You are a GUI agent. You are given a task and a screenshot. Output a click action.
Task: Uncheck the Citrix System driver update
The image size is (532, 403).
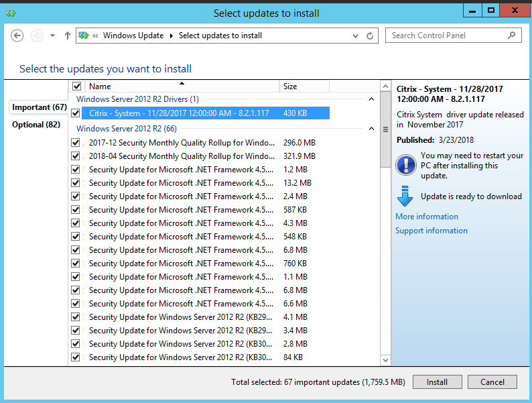75,113
